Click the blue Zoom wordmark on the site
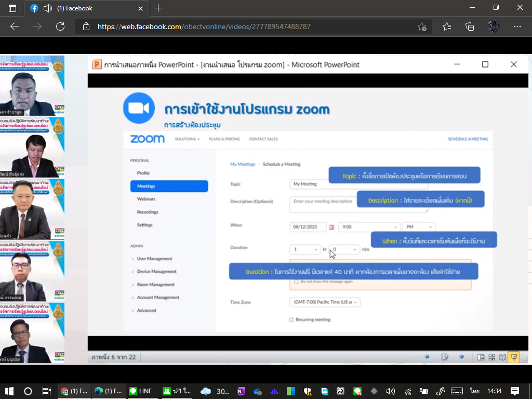 [x=147, y=139]
